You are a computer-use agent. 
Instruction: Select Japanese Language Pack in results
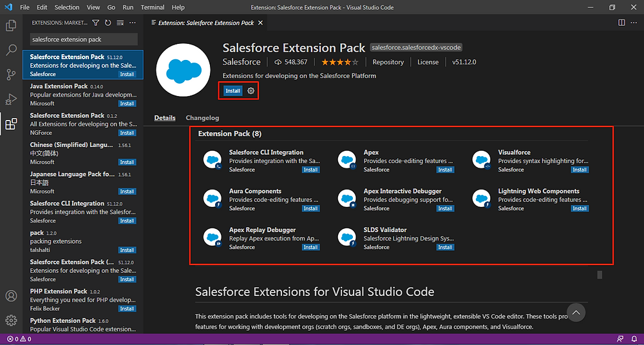(x=83, y=182)
